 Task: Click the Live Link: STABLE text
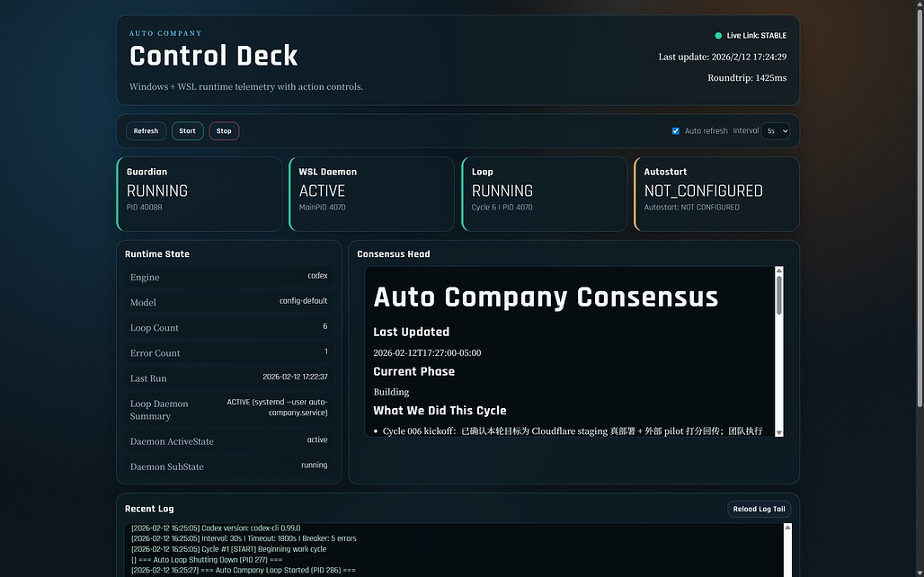pyautogui.click(x=757, y=35)
